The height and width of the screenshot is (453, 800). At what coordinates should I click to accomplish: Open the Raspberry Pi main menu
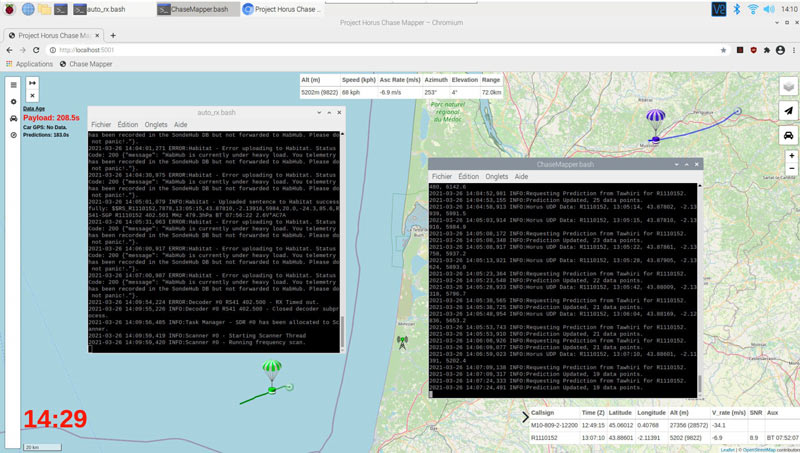point(9,9)
